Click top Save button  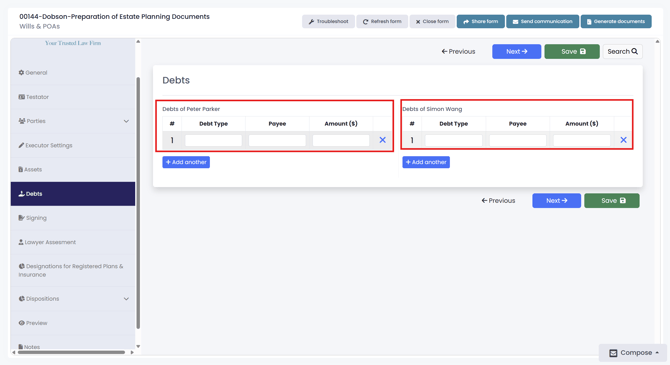(572, 51)
